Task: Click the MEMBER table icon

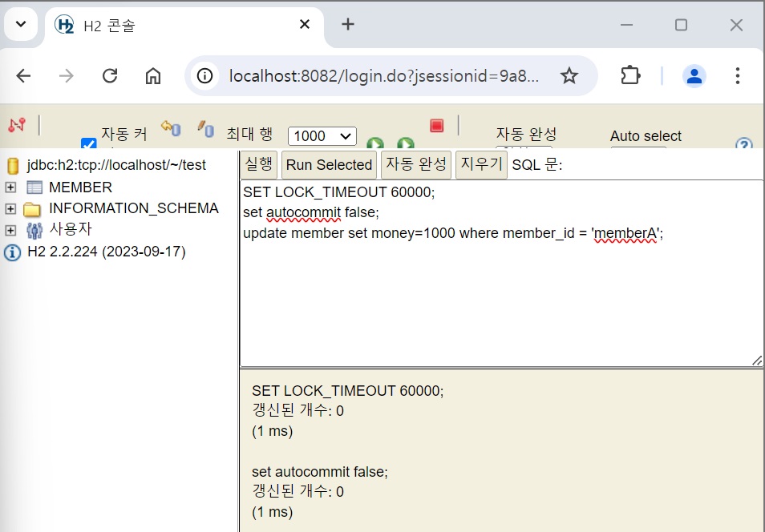Action: tap(34, 187)
